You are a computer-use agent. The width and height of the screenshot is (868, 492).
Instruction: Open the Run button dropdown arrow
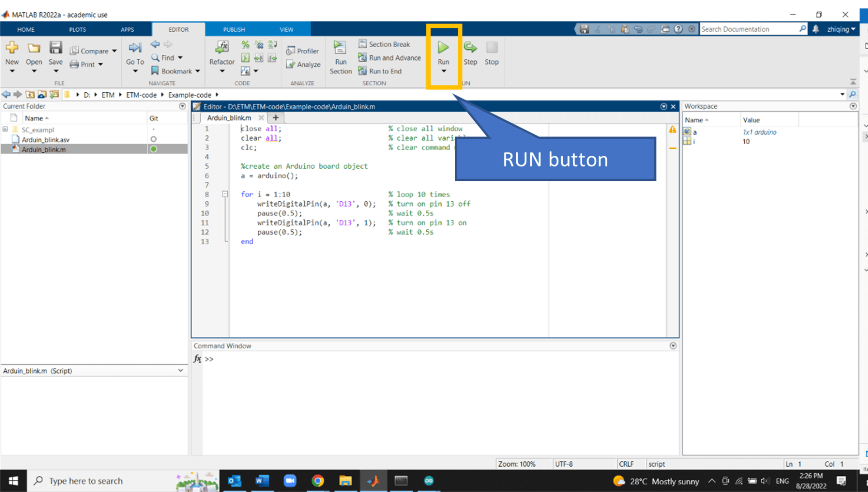443,71
